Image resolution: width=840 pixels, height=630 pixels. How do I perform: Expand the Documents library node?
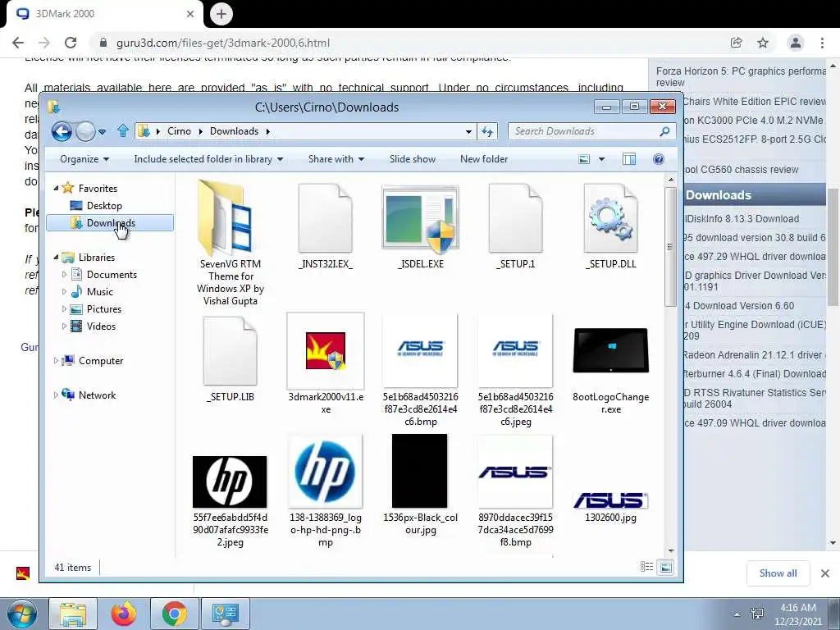point(64,274)
